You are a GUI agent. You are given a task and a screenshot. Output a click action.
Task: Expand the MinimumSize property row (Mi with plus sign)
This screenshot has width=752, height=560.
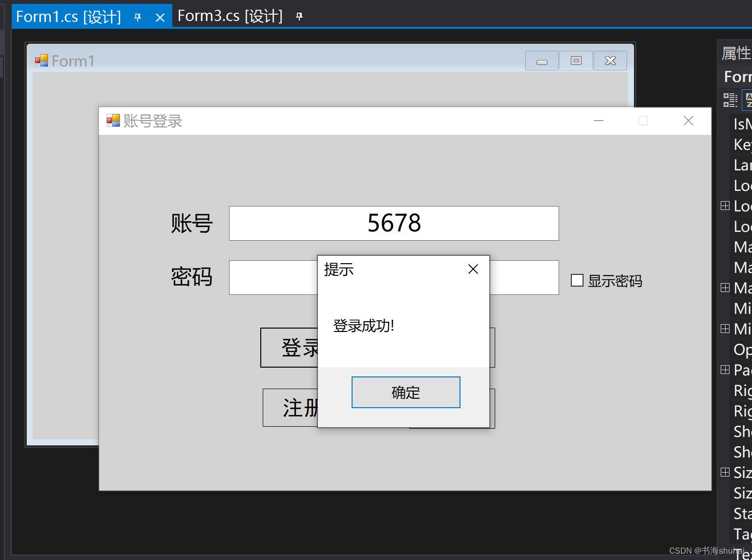(725, 329)
